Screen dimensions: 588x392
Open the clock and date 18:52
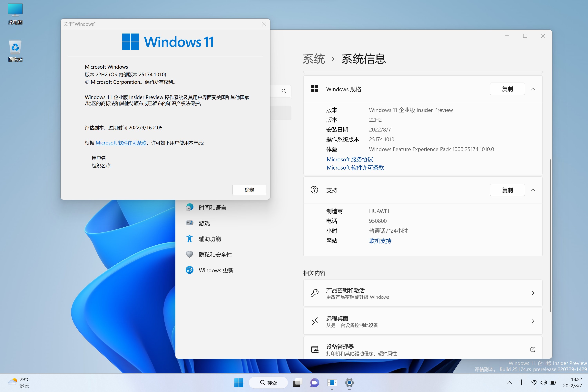point(573,383)
